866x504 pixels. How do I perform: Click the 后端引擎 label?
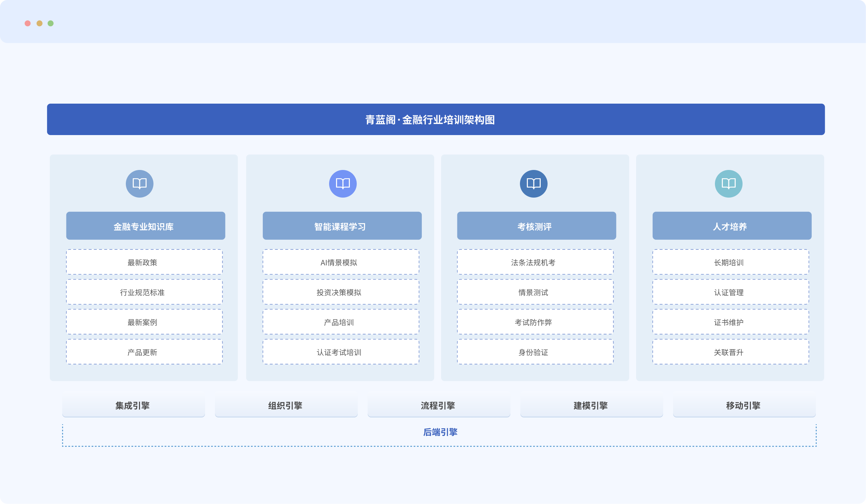point(440,432)
